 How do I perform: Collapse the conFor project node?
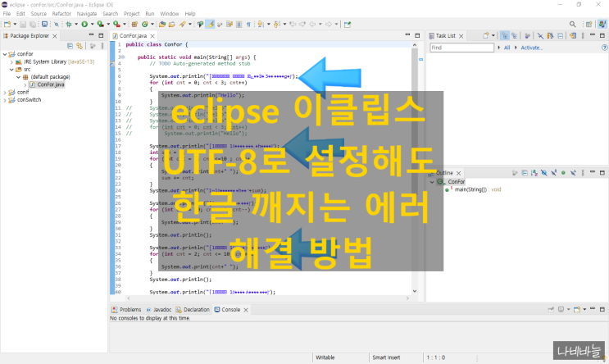[x=5, y=54]
